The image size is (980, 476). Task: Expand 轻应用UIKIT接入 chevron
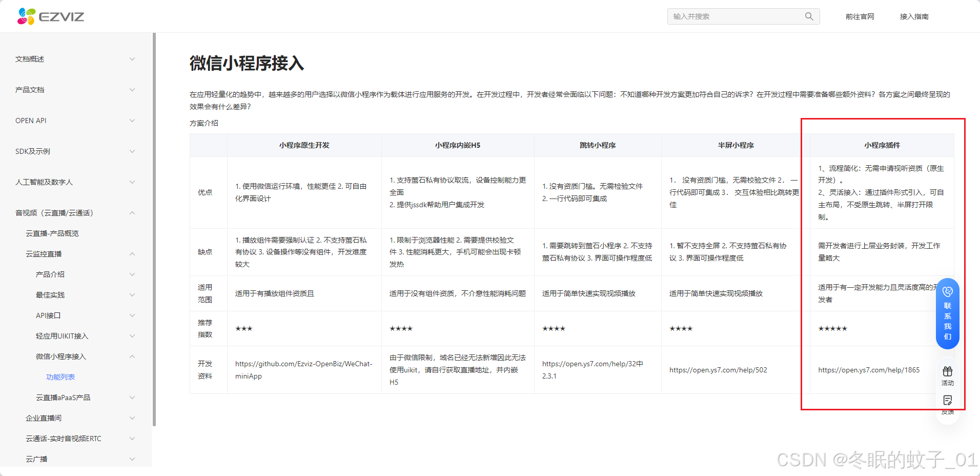point(132,336)
